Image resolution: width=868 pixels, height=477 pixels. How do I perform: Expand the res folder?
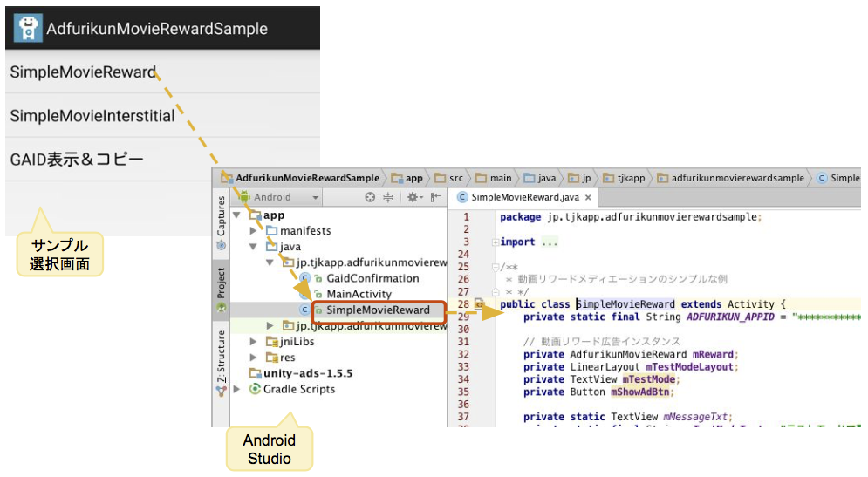(x=253, y=358)
